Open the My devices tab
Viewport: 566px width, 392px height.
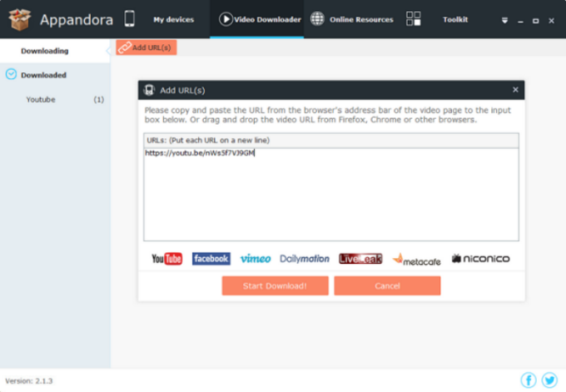(x=173, y=19)
